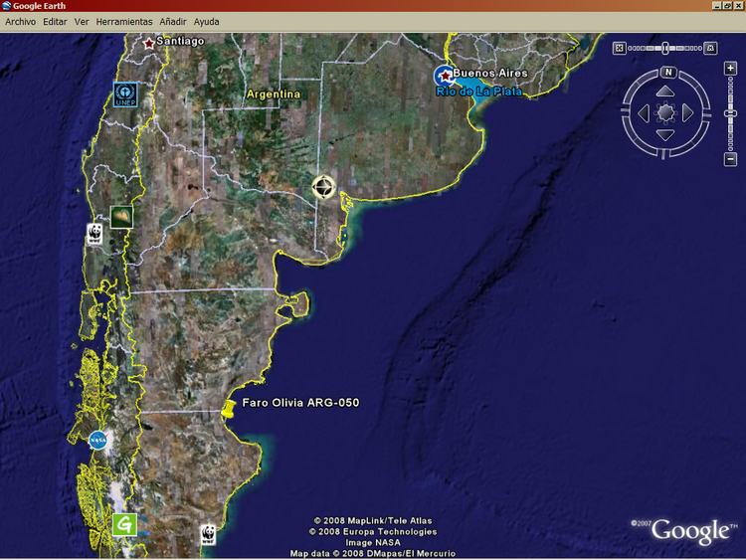
Task: Click the Google Earth title bar icon
Action: point(7,6)
